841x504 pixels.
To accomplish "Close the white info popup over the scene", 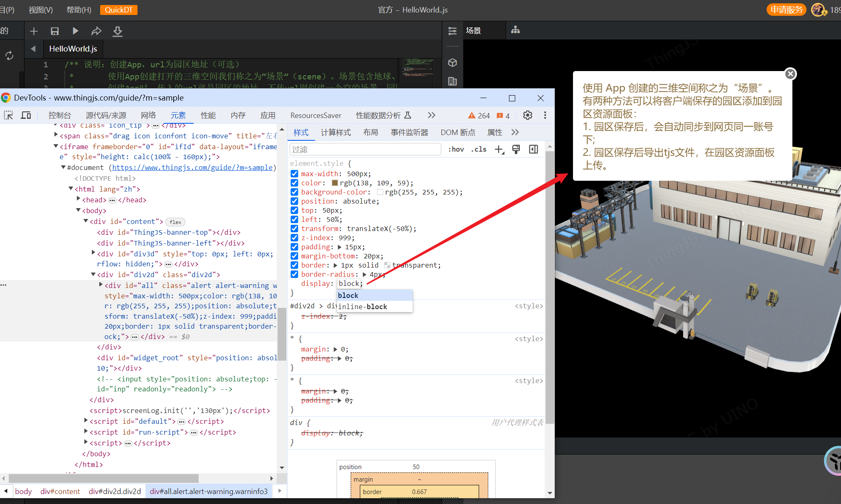I will [790, 74].
